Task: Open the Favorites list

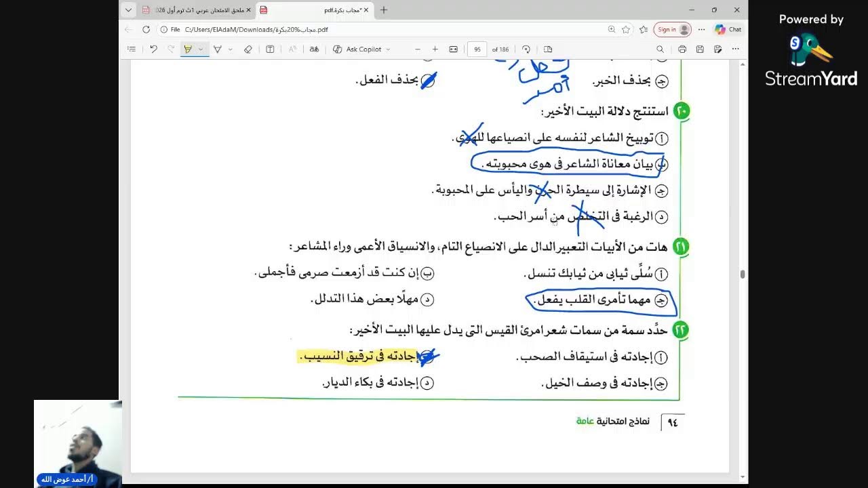Action: click(644, 30)
